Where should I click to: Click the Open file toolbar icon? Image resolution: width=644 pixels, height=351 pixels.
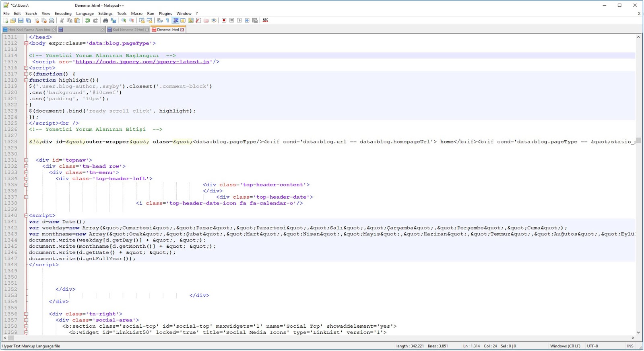pos(13,21)
